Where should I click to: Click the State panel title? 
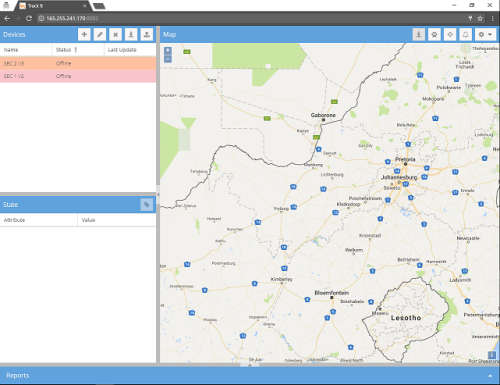[x=10, y=204]
